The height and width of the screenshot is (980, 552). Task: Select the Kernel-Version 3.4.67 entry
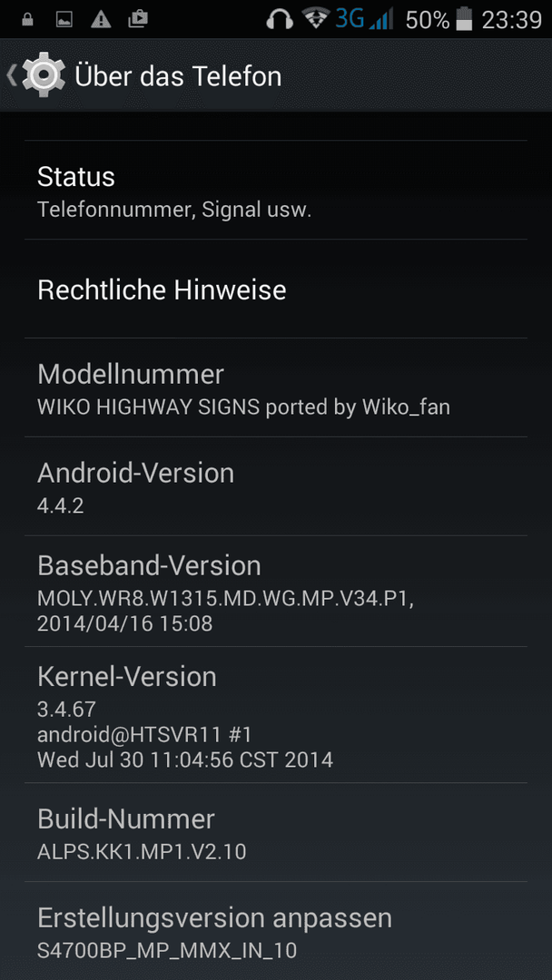pyautogui.click(x=276, y=715)
